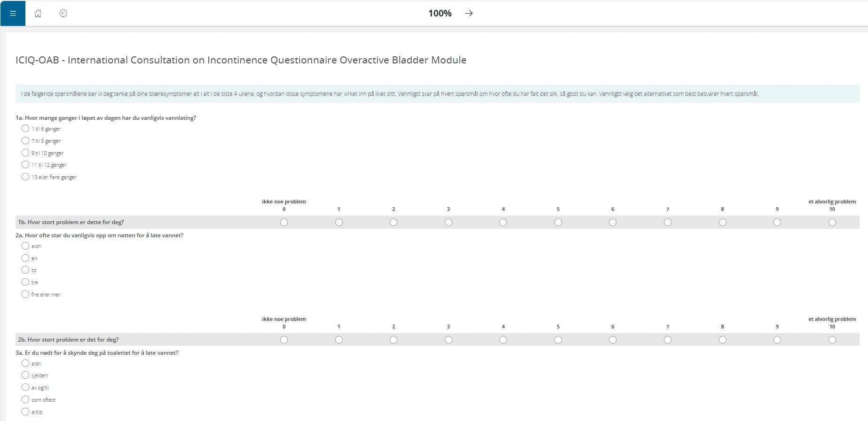The image size is (868, 421).
Task: Click question text '2a. Hvor ofte står du'
Action: (x=99, y=235)
